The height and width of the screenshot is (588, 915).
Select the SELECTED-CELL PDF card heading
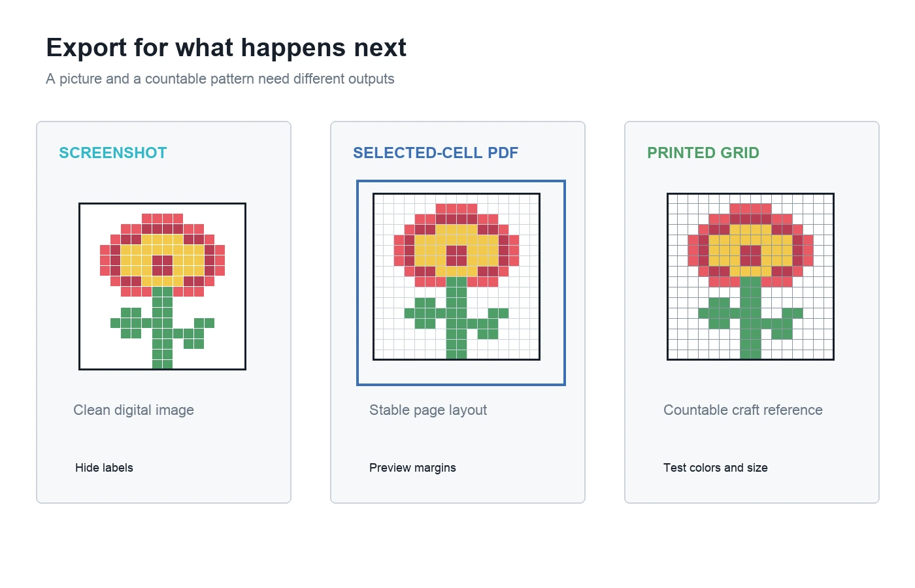(x=435, y=153)
